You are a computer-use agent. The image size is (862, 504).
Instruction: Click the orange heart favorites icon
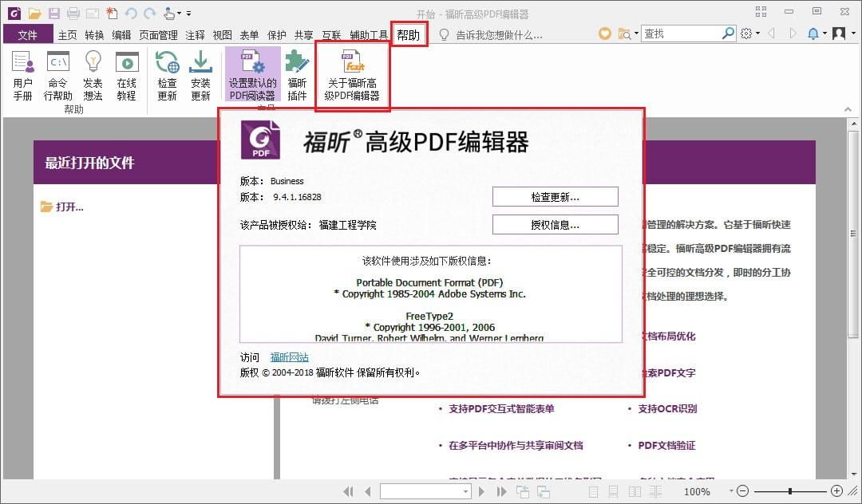tap(605, 33)
